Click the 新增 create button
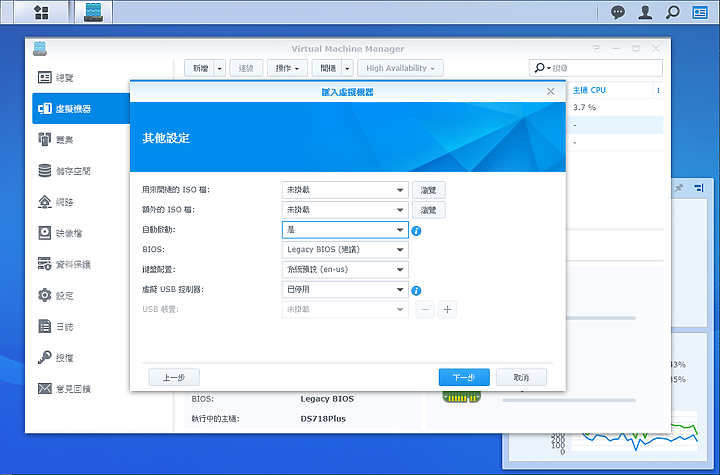Viewport: 720px width, 475px height. click(200, 68)
